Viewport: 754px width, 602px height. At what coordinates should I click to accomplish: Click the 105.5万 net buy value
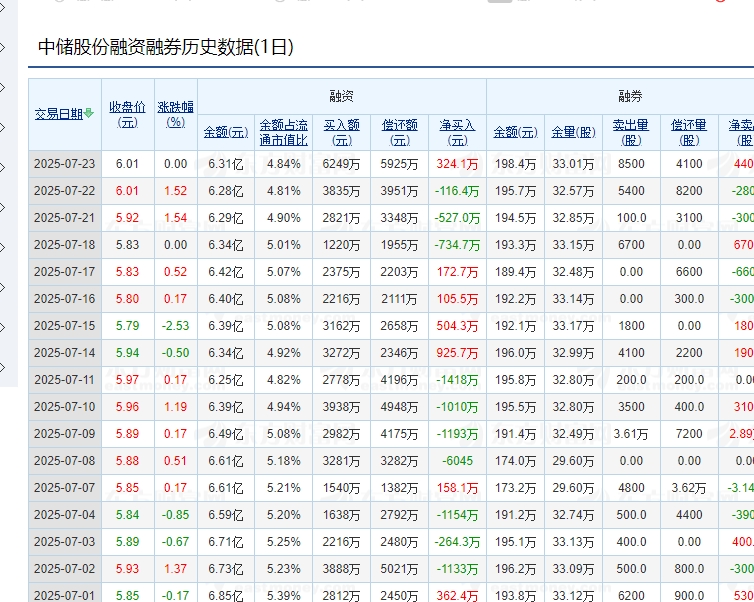(x=457, y=299)
